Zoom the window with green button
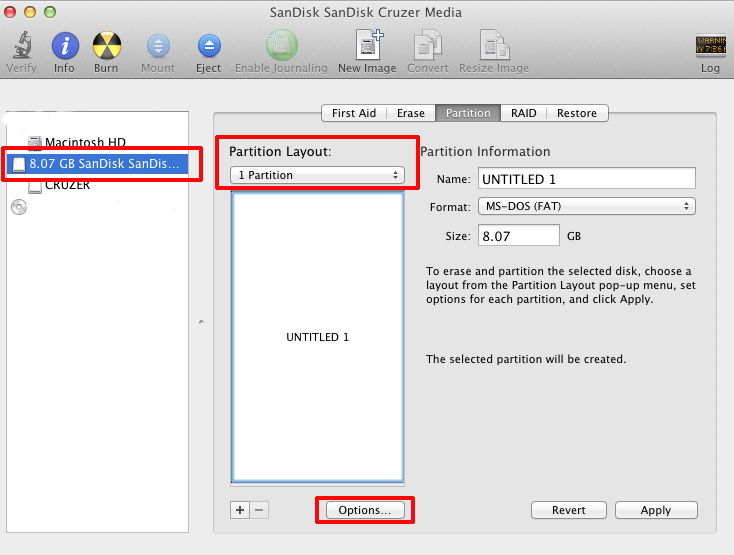 click(50, 12)
